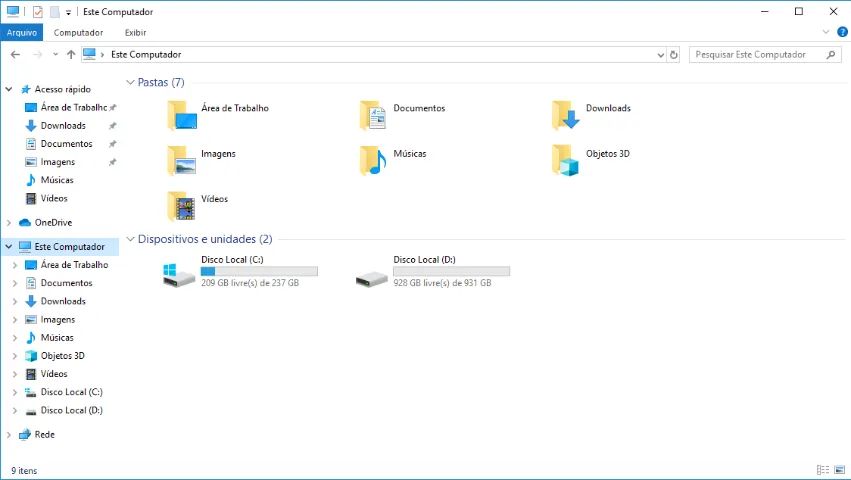
Task: Unpin Downloads from Acesso rápido
Action: [112, 126]
